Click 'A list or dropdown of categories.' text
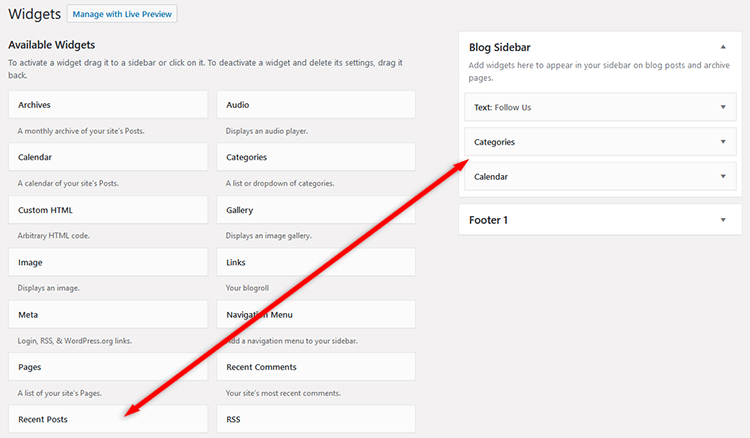 click(x=280, y=183)
